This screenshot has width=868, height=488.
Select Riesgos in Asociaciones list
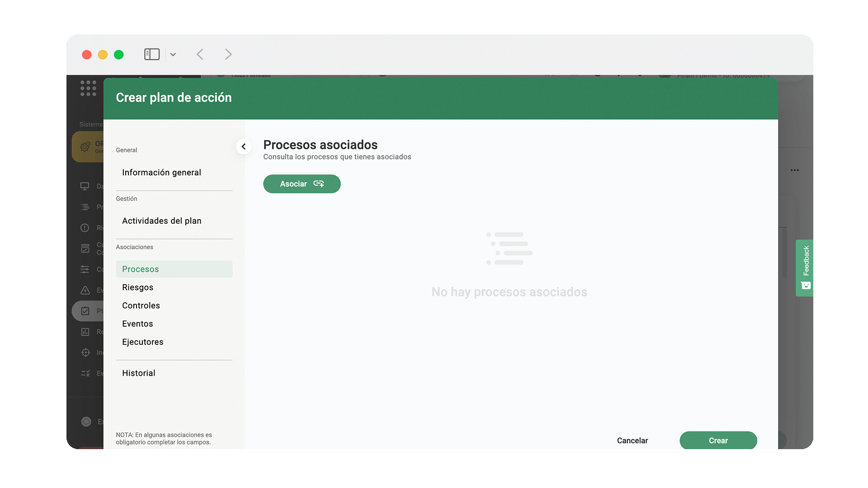137,287
